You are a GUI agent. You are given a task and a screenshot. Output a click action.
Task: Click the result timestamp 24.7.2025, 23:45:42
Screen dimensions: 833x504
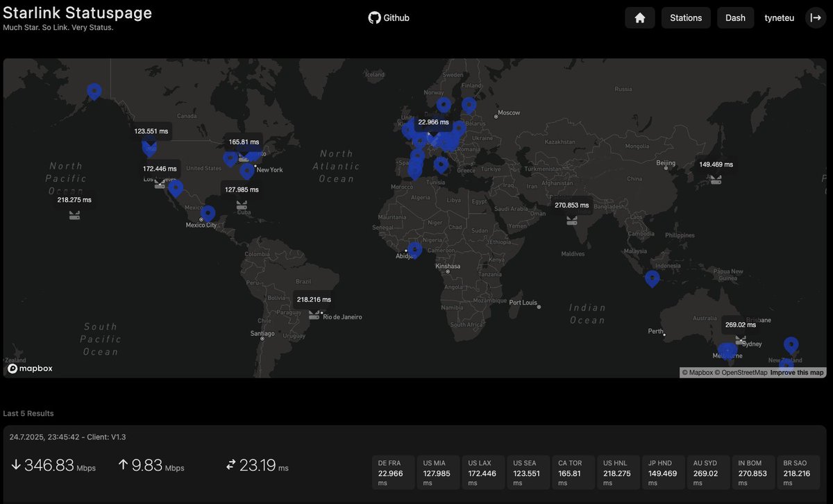coord(46,437)
